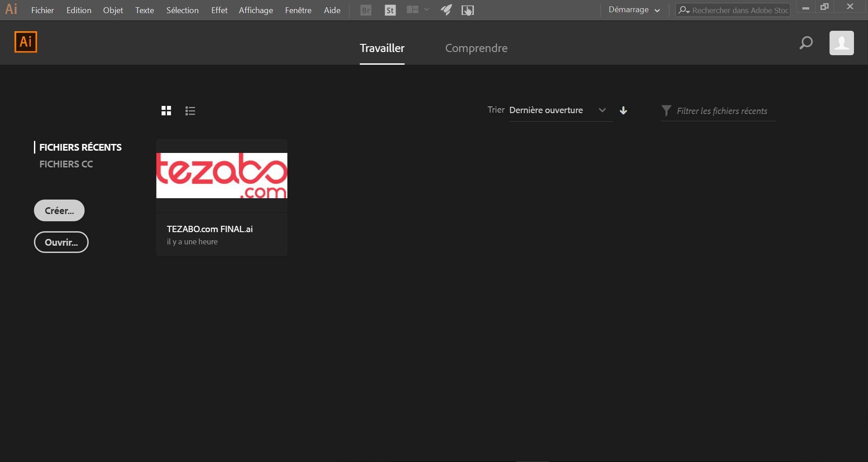Click the Ouvrir... button
This screenshot has width=868, height=462.
61,242
